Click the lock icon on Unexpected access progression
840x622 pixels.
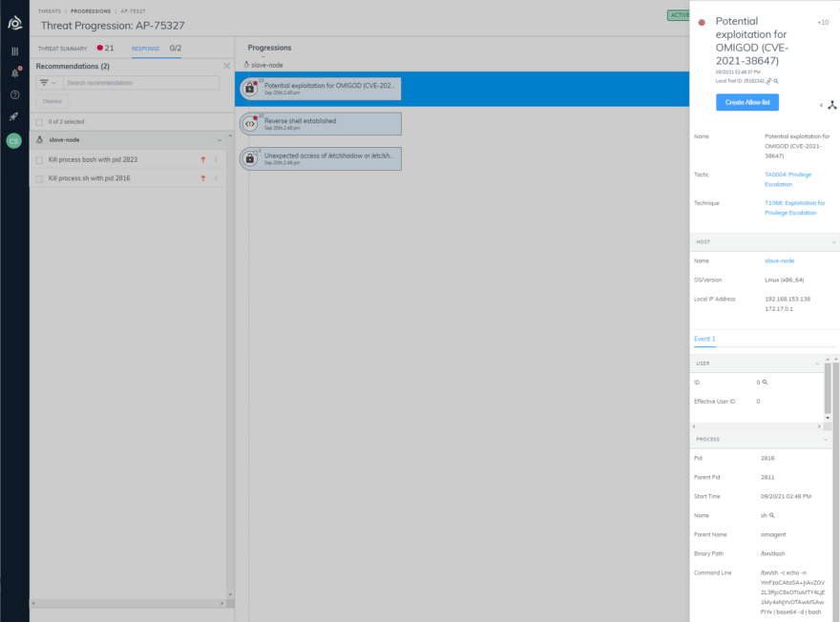250,158
